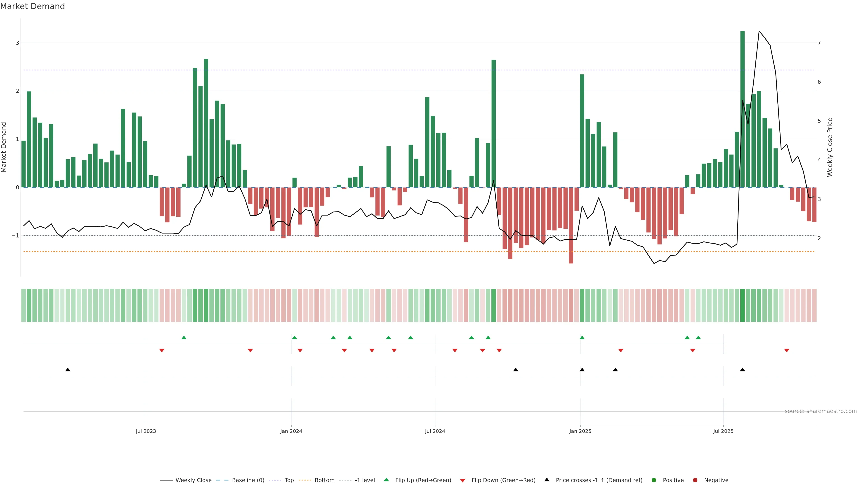Click the leftmost green flip-up triangle marker

click(x=184, y=338)
